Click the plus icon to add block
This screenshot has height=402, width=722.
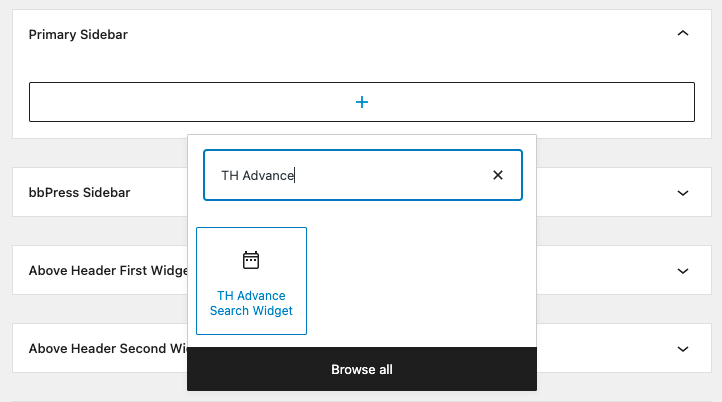pos(362,102)
